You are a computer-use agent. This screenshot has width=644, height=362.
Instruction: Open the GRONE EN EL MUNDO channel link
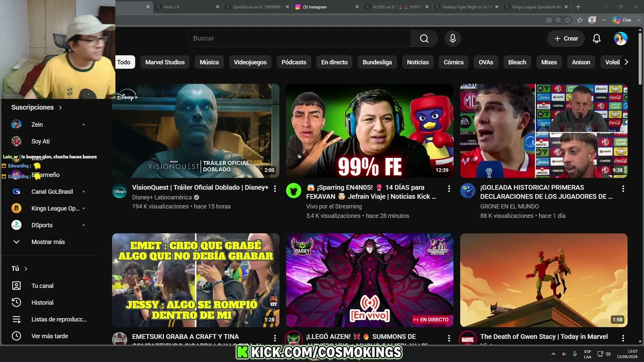(x=510, y=206)
